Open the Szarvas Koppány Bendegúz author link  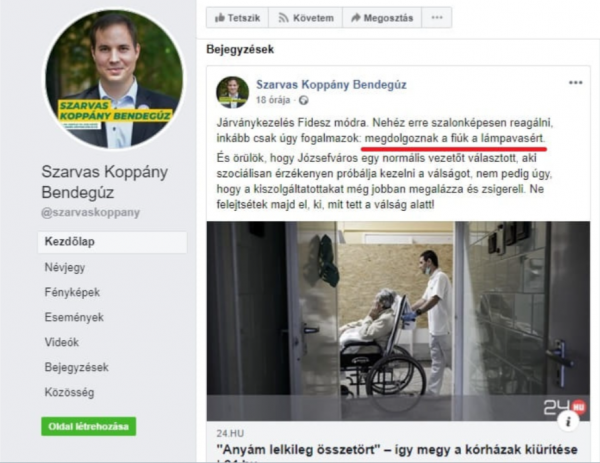click(x=331, y=85)
